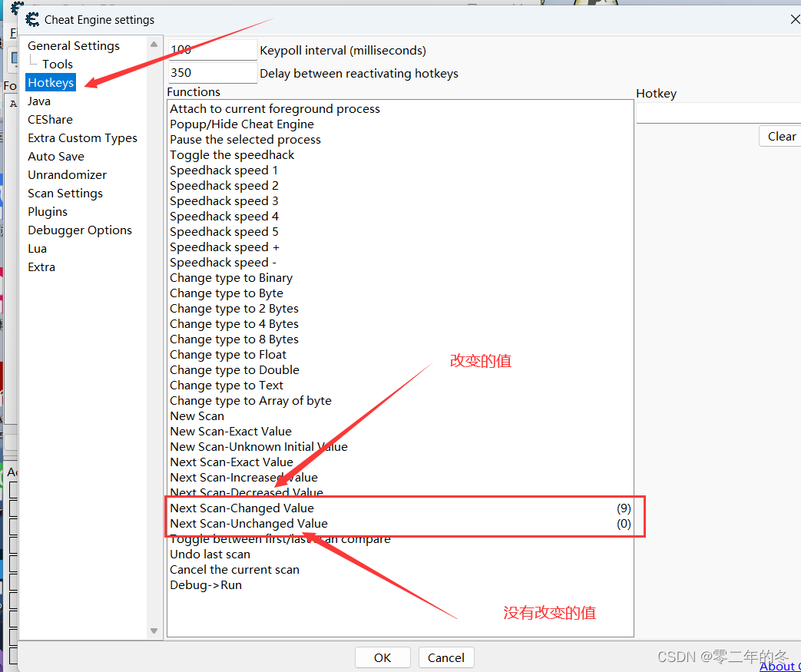Screen dimensions: 801x672
Task: Open the Tools settings page
Action: pos(57,64)
